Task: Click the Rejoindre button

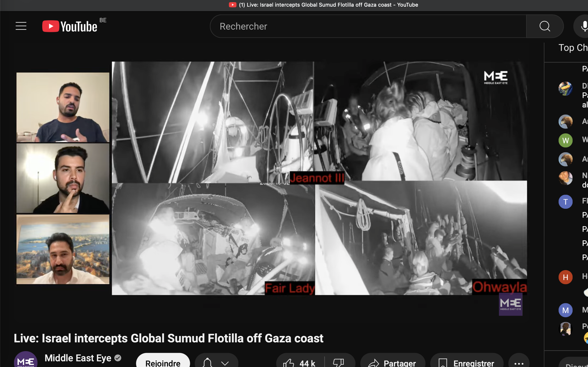Action: point(163,363)
